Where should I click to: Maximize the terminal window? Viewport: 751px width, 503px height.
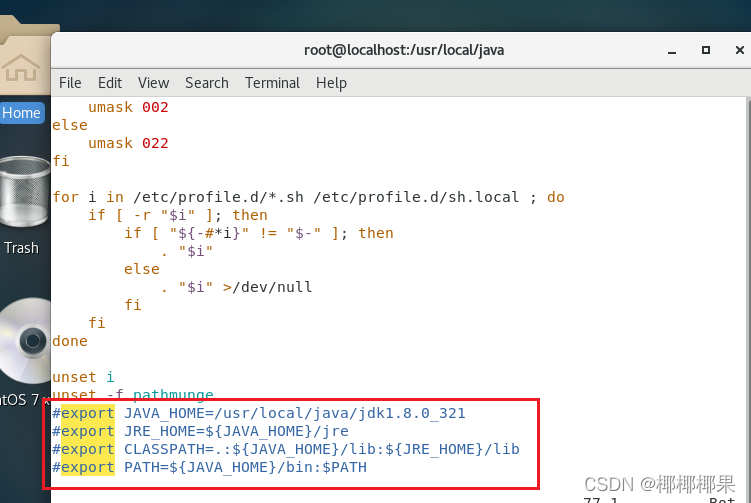coord(705,50)
